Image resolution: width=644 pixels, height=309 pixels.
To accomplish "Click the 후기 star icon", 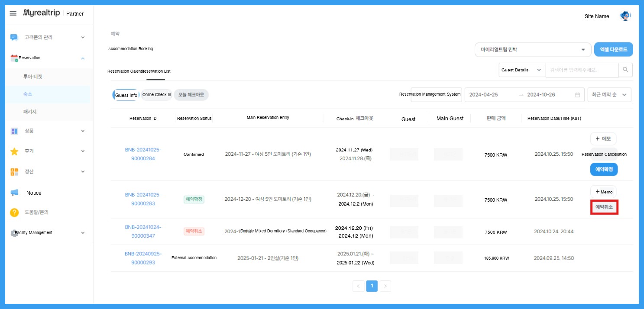I will click(x=14, y=151).
